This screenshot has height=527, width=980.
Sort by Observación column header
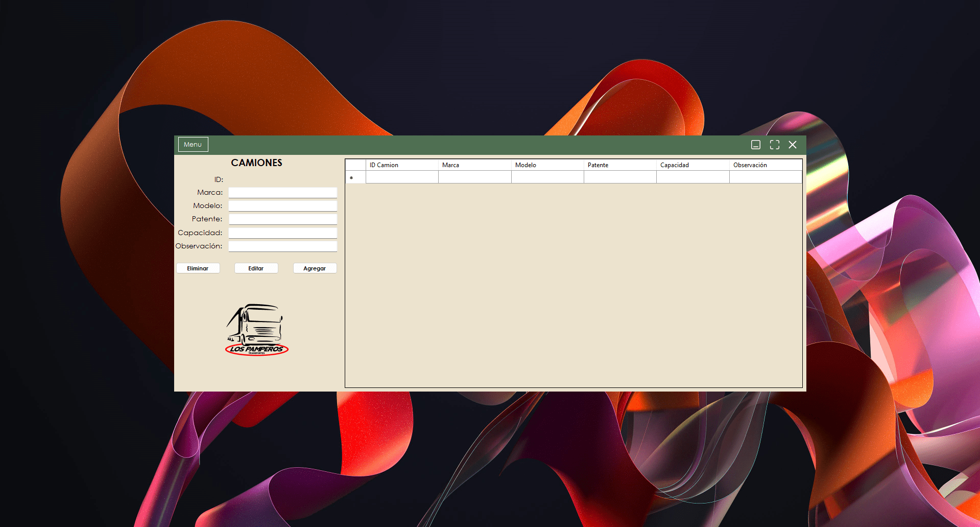click(765, 165)
